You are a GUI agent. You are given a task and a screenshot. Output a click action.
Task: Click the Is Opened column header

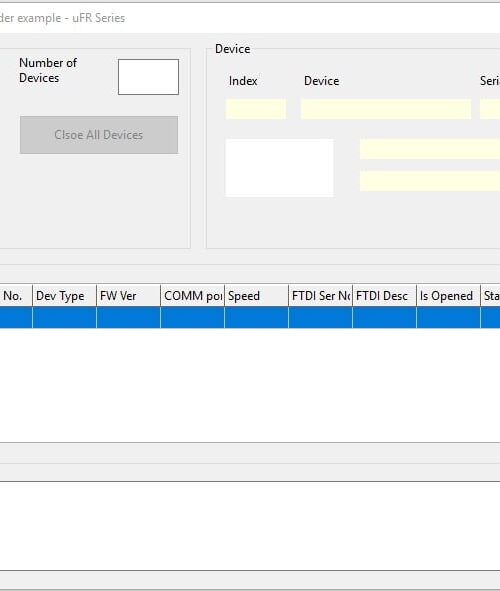[x=448, y=296]
